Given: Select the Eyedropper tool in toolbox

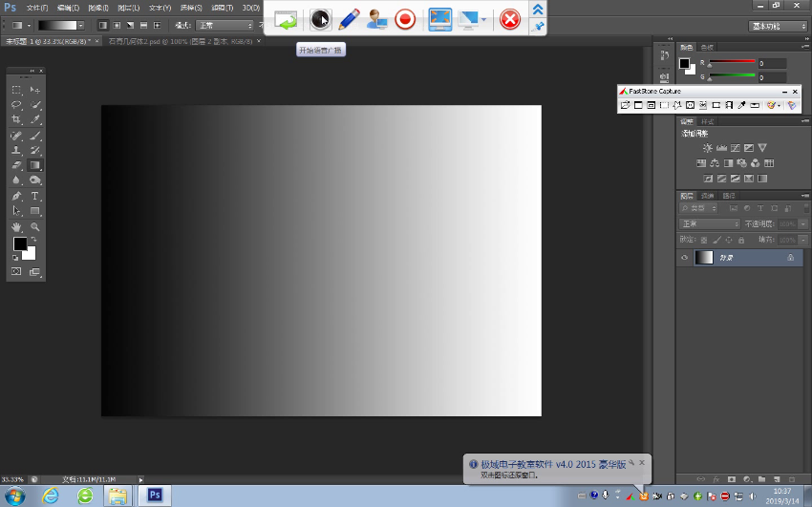Looking at the screenshot, I should 34,119.
